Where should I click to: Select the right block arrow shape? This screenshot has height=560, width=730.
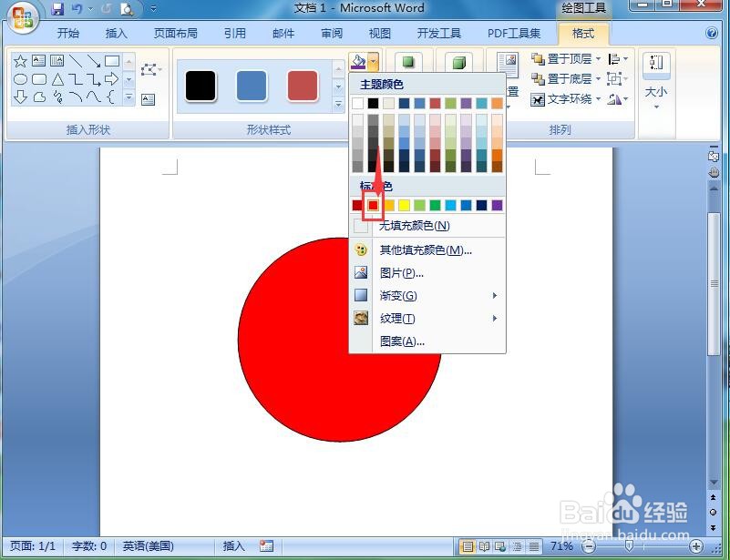click(x=112, y=79)
